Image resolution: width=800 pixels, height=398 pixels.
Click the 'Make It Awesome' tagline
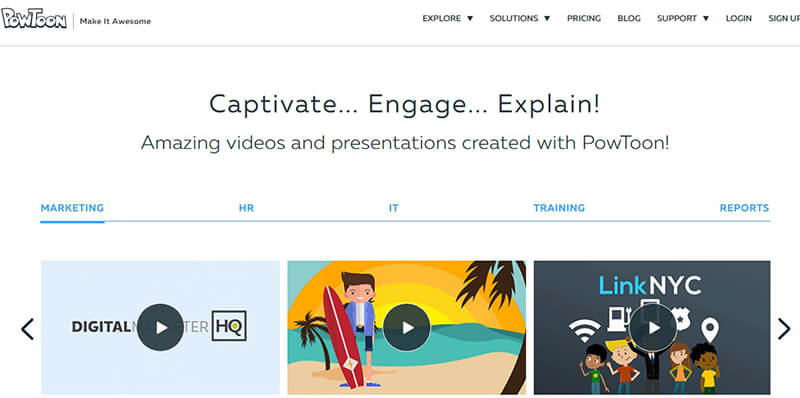115,21
